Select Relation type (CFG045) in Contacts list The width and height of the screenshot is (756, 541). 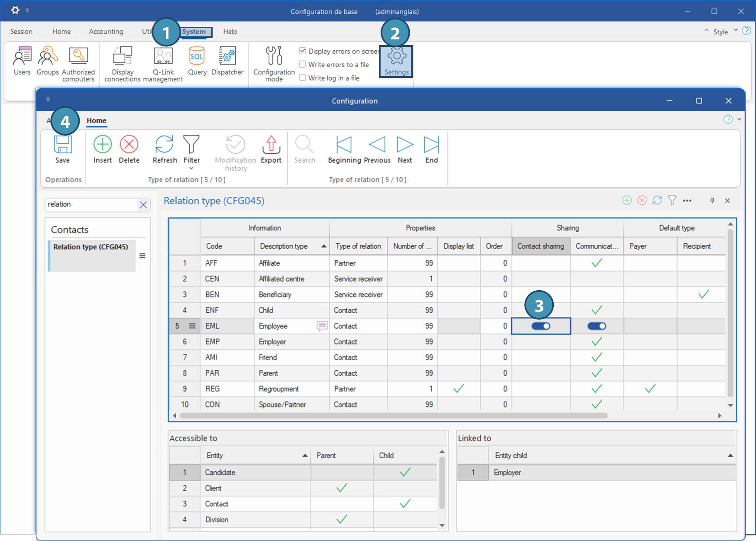point(91,247)
